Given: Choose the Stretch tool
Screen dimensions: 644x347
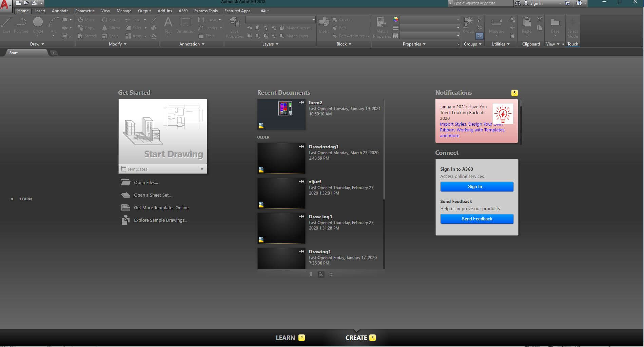Looking at the screenshot, I should (x=87, y=36).
